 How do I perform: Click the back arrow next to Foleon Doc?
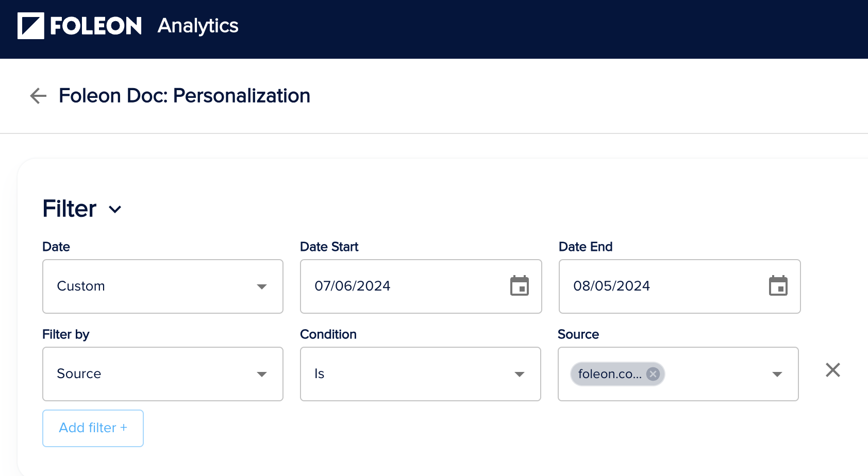37,96
